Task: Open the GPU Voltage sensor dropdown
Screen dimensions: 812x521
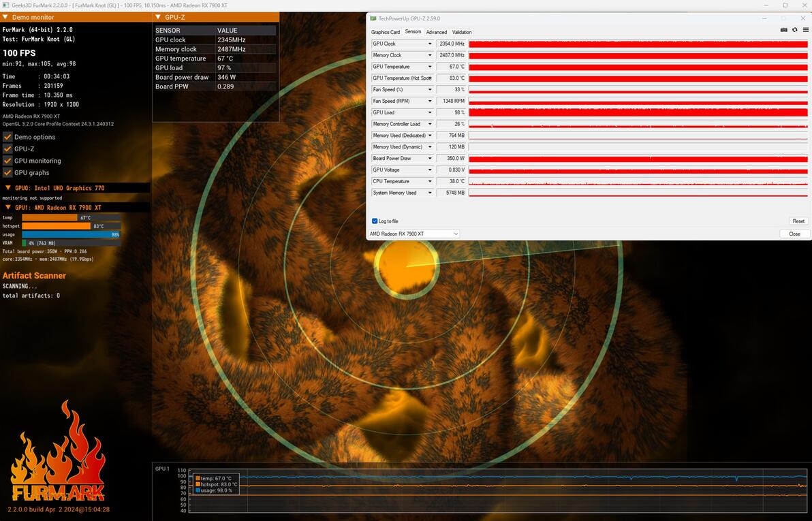Action: pos(429,170)
